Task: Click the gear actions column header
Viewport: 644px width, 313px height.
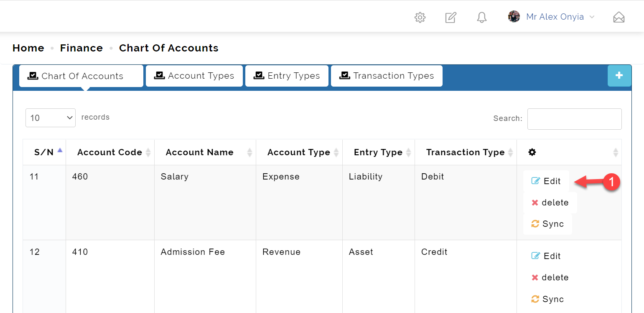Action: (569, 152)
